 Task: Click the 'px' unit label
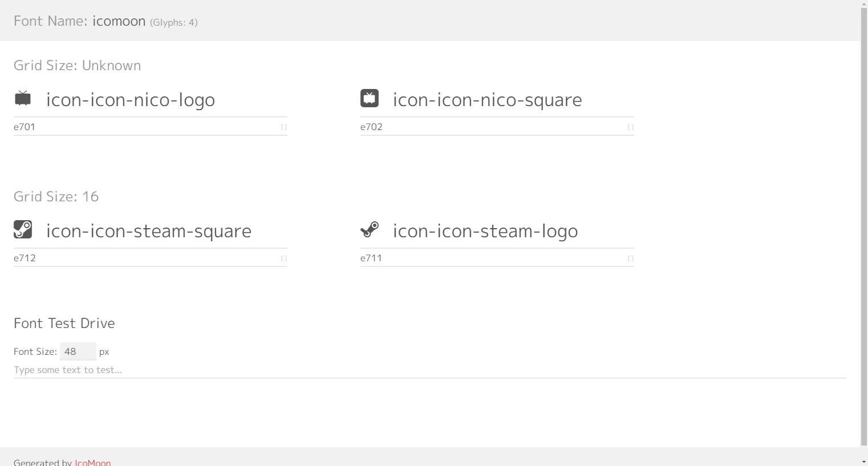tap(104, 352)
